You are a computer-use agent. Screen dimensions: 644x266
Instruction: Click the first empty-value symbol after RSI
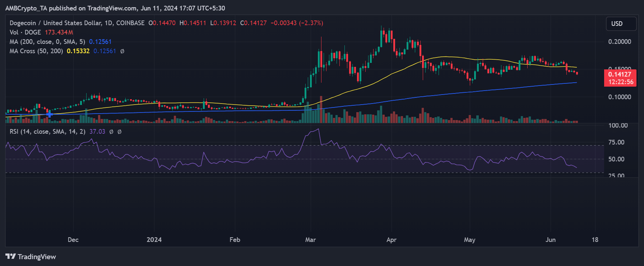click(111, 132)
